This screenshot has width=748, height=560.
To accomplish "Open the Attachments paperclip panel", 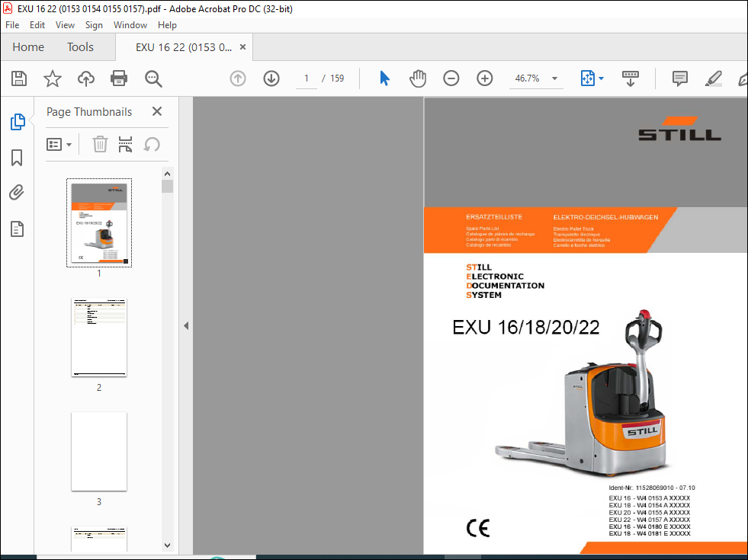I will click(x=17, y=193).
